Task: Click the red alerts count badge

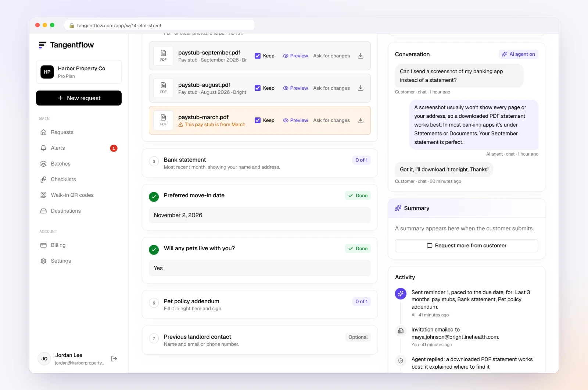Action: [x=114, y=148]
